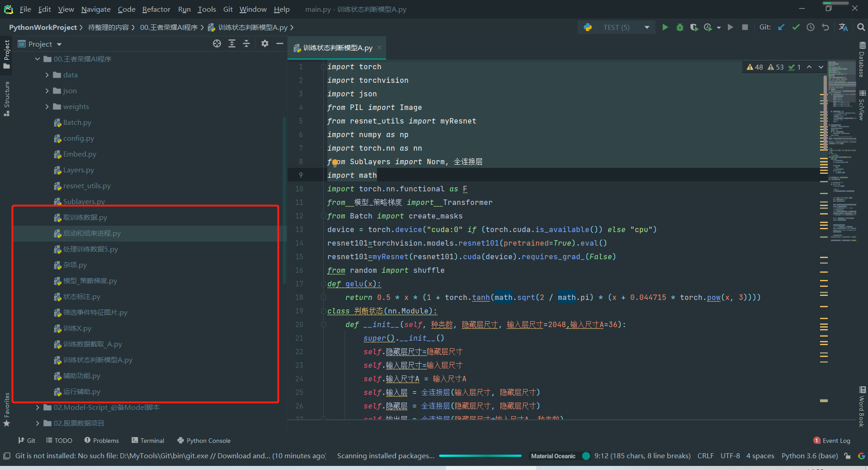Open the Word Book side panel

pos(862,406)
